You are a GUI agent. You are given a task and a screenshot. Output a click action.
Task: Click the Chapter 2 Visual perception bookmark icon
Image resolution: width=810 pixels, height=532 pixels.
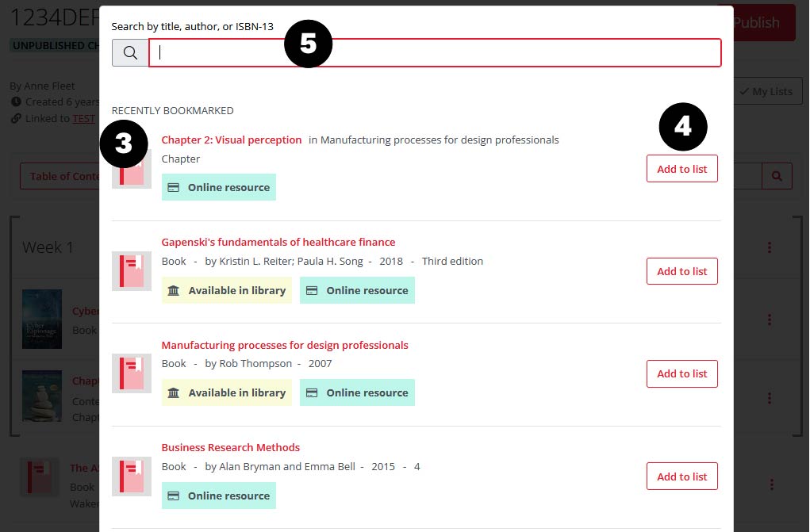point(132,172)
